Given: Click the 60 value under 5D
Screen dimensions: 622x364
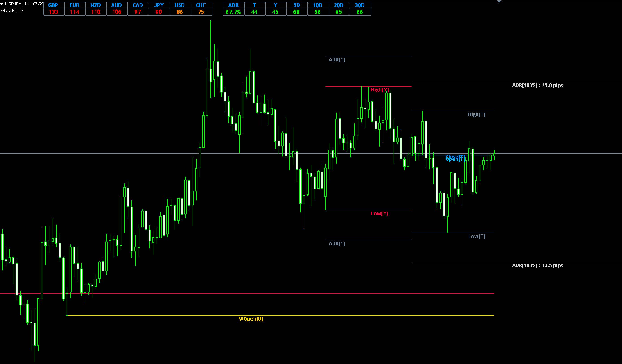Looking at the screenshot, I should pos(297,12).
